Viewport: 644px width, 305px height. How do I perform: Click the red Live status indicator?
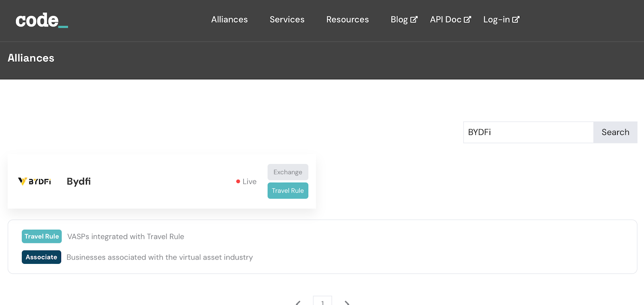[x=238, y=182]
